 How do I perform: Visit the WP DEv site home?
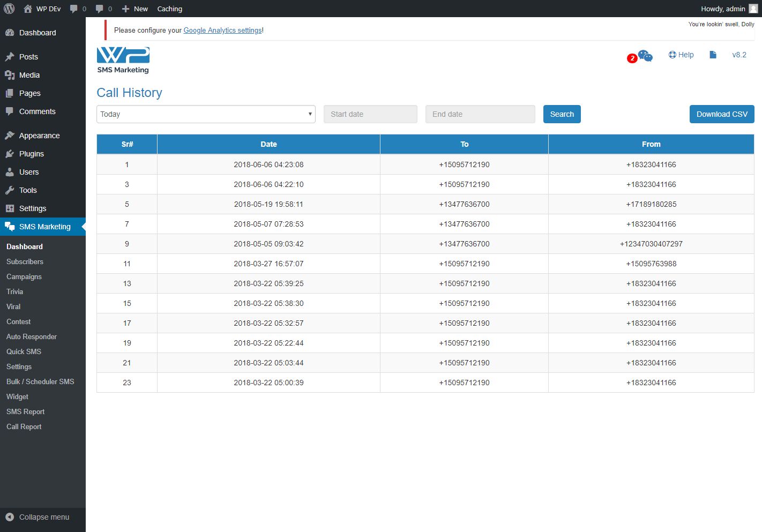42,9
